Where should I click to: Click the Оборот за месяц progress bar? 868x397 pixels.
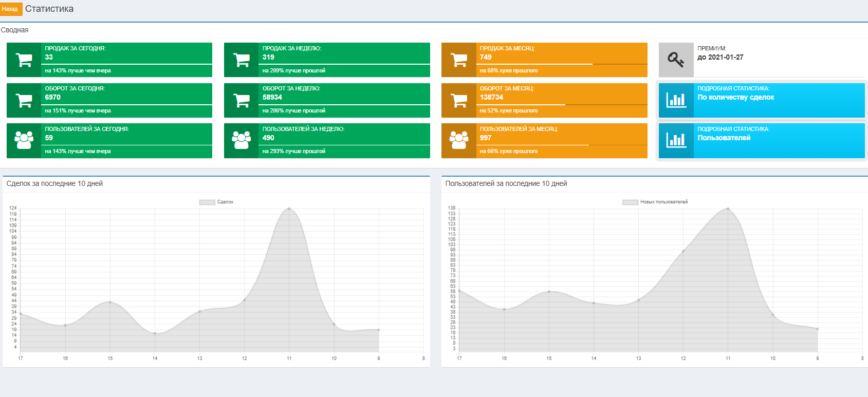[562, 104]
